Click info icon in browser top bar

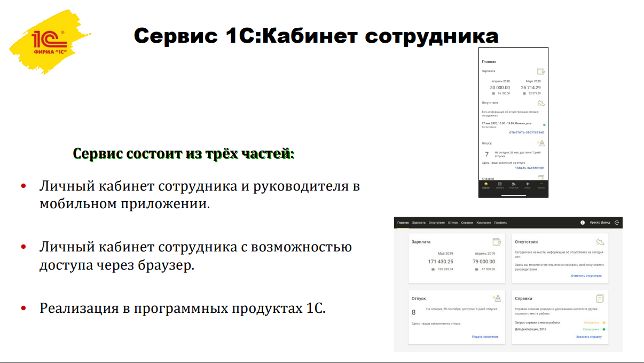coord(583,223)
